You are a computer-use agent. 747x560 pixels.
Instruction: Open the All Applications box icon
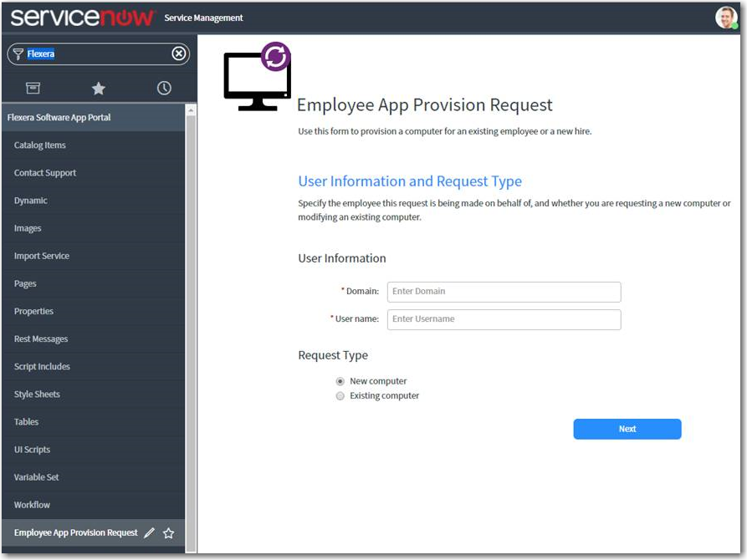32,87
